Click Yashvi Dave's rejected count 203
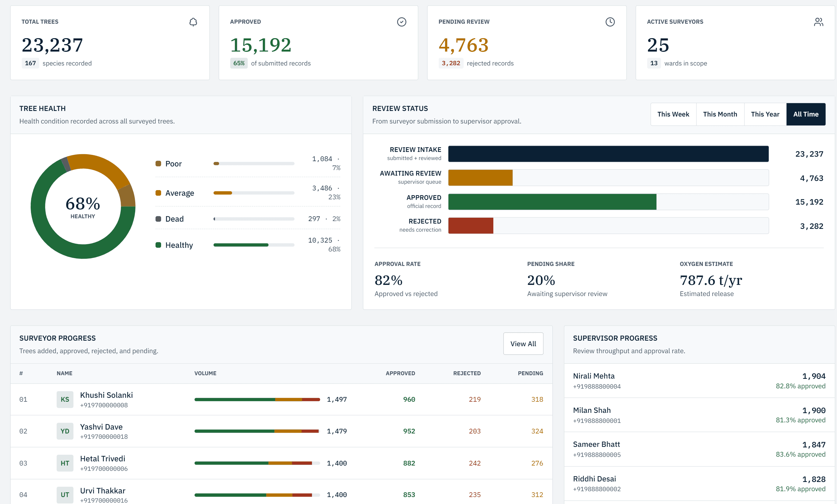Image resolution: width=837 pixels, height=504 pixels. (x=475, y=431)
